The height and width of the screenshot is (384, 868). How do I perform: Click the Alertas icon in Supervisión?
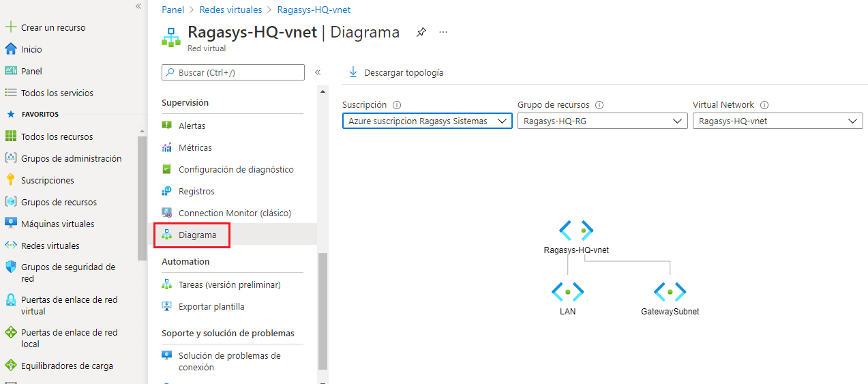pyautogui.click(x=167, y=125)
